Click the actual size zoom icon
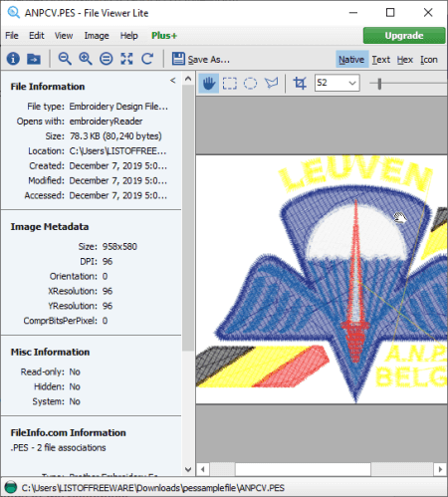 [107, 59]
